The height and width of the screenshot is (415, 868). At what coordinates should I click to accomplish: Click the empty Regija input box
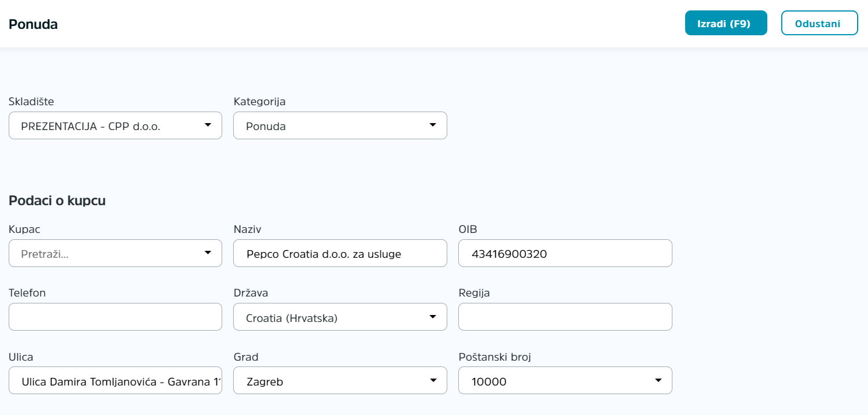565,317
